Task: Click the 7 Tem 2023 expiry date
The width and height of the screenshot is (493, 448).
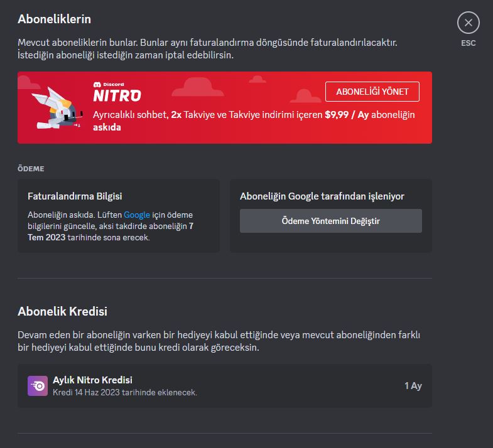Action: pos(111,232)
